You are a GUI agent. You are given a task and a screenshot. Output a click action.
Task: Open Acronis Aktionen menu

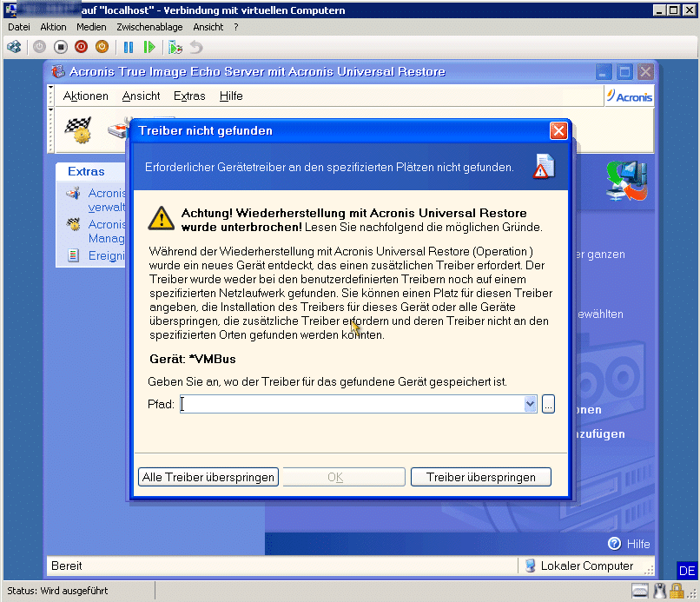[86, 96]
